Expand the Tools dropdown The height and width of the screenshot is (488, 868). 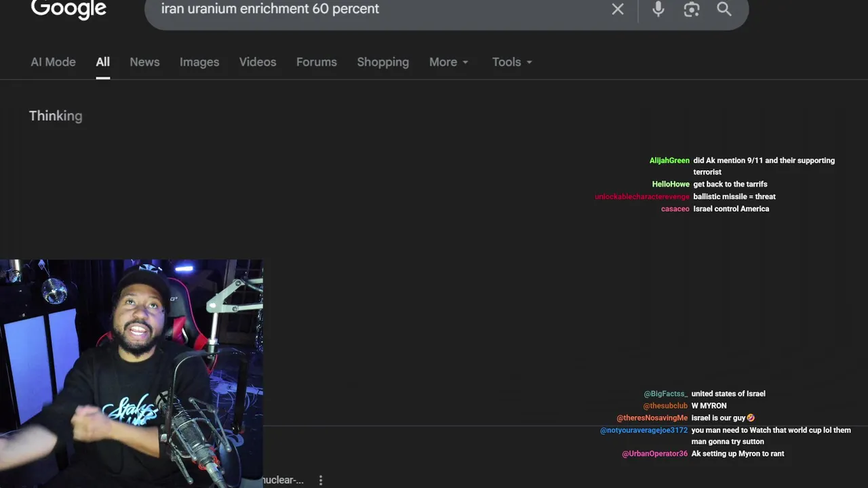pyautogui.click(x=512, y=62)
